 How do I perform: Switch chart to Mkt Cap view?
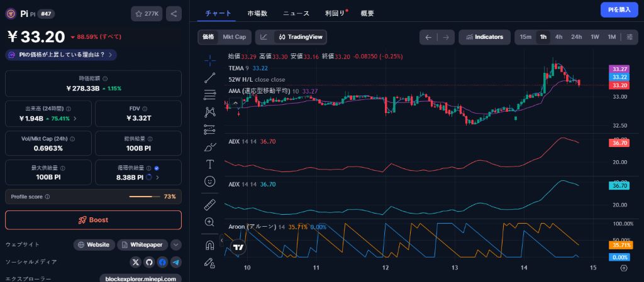pos(235,37)
